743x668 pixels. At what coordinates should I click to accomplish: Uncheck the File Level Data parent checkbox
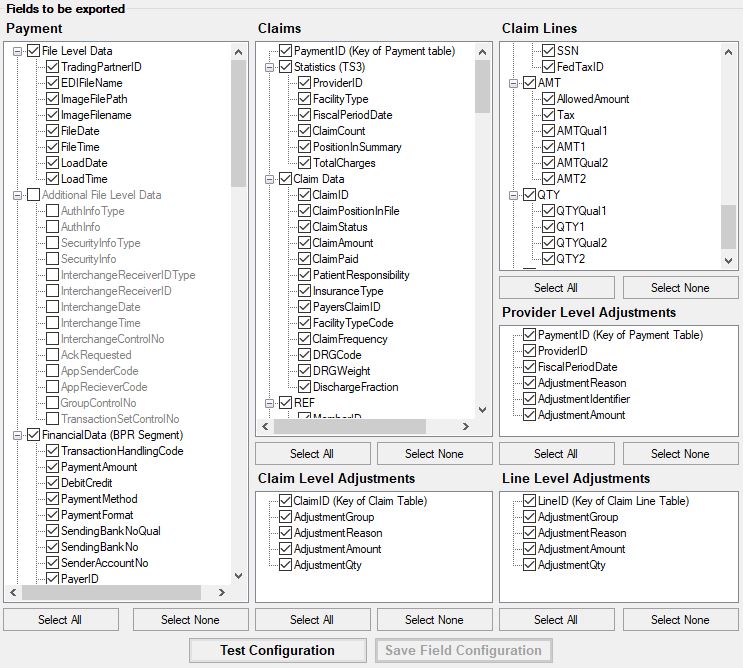pyautogui.click(x=33, y=51)
